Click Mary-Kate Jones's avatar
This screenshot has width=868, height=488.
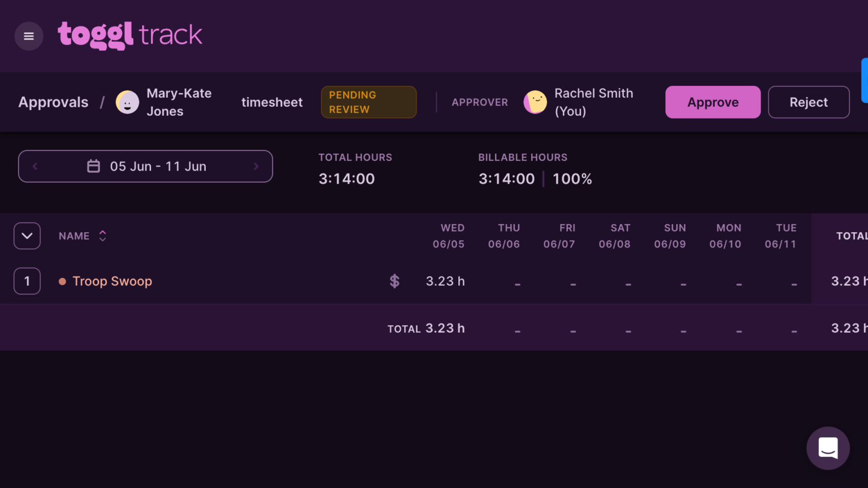coord(128,102)
